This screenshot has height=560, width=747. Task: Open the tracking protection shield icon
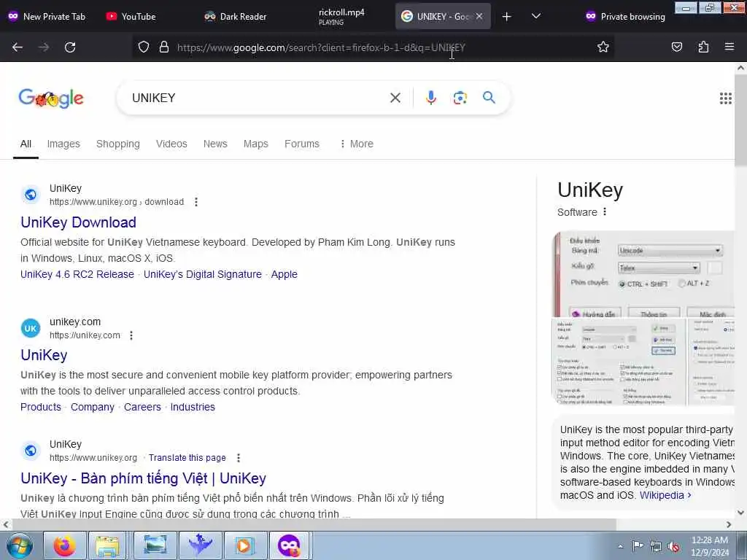pyautogui.click(x=144, y=47)
